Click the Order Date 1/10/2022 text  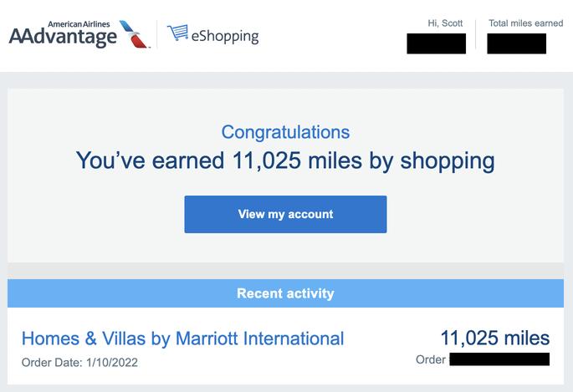pos(79,363)
